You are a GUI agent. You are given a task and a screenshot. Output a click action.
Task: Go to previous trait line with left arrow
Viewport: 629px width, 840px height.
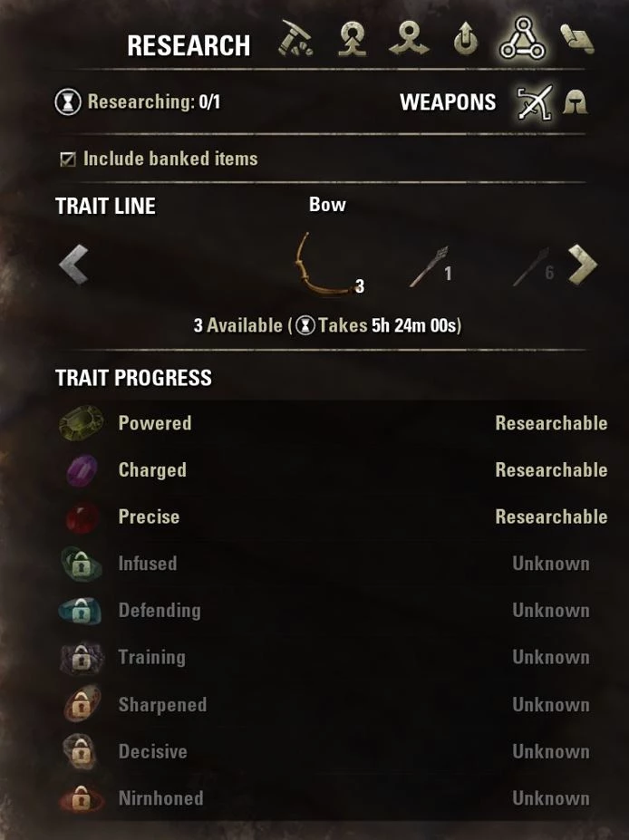coord(73,264)
